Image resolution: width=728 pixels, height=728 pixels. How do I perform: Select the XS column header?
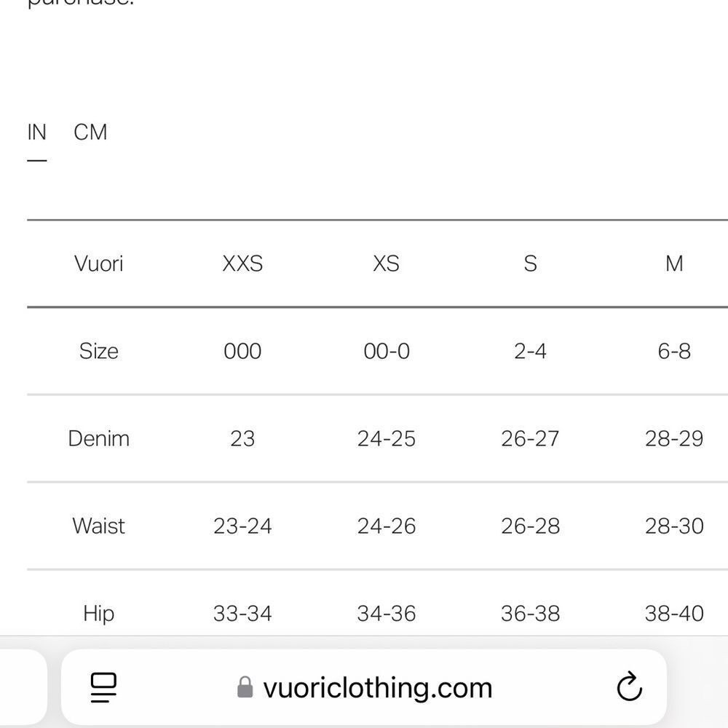[387, 264]
